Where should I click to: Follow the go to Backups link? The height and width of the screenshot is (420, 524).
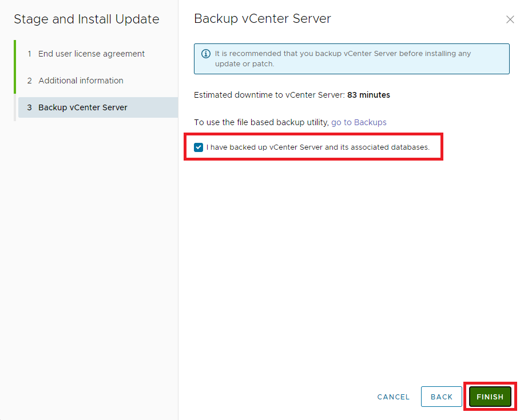click(x=359, y=122)
